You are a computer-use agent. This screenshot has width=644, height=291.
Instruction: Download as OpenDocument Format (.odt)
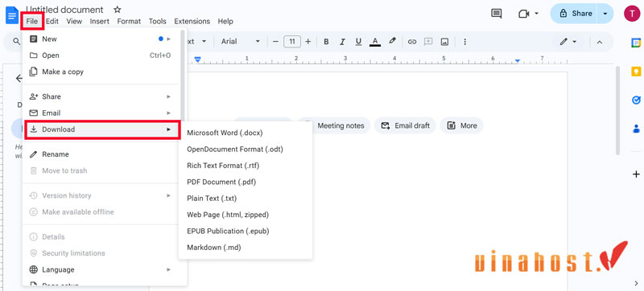(246, 150)
